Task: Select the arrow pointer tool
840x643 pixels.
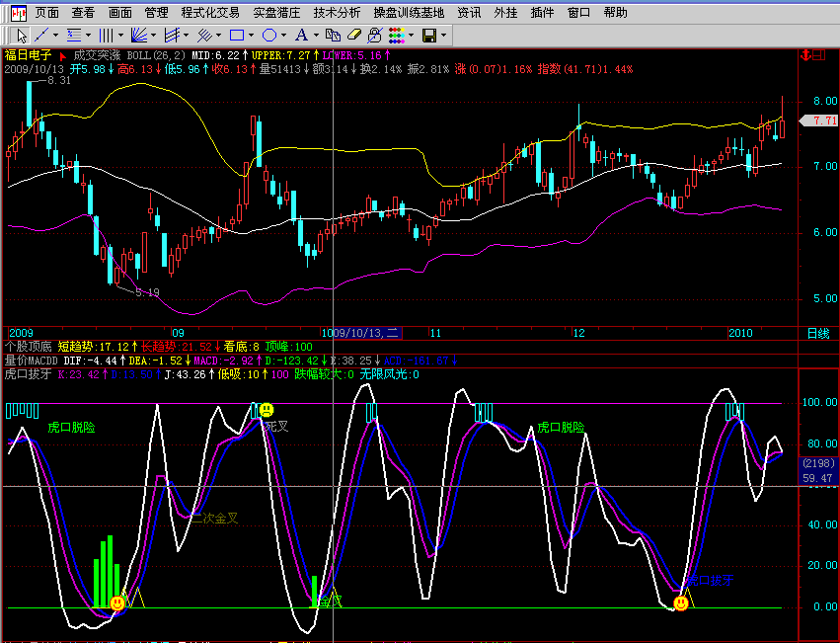Action: (x=23, y=36)
